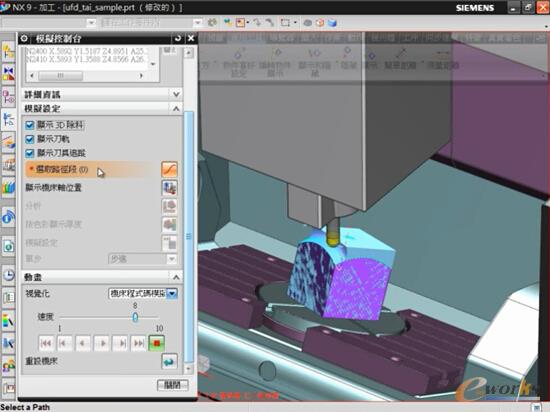Click the dialog scrollbar down arrow
This screenshot has width=550, height=412.
tap(189, 369)
